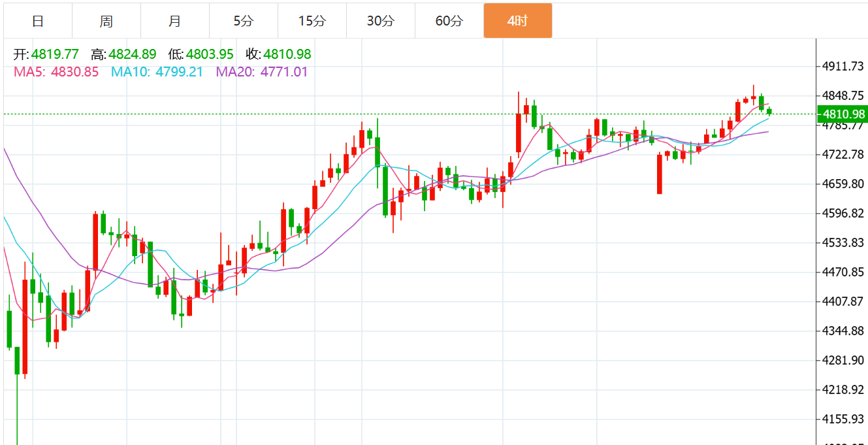Open the 60分 timeframe tab

tap(449, 21)
